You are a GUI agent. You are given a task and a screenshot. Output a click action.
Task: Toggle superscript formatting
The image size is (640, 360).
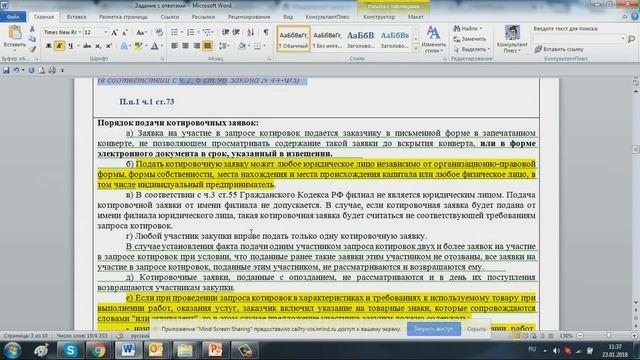tap(109, 46)
